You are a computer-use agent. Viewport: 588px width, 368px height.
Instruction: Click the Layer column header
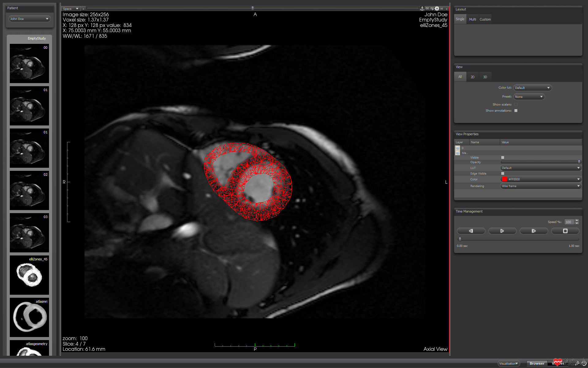coord(462,142)
